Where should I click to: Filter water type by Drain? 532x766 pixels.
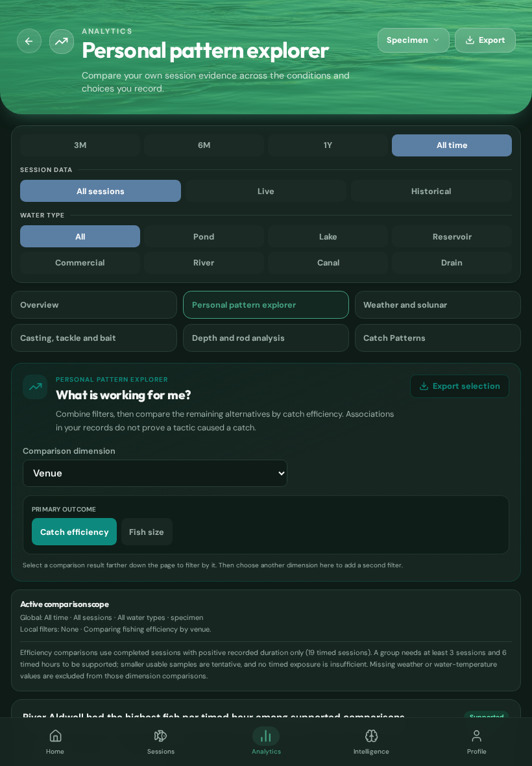pyautogui.click(x=452, y=263)
